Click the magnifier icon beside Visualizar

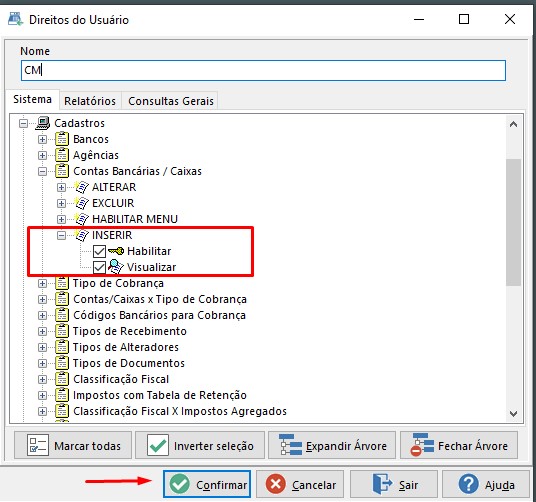pyautogui.click(x=116, y=267)
